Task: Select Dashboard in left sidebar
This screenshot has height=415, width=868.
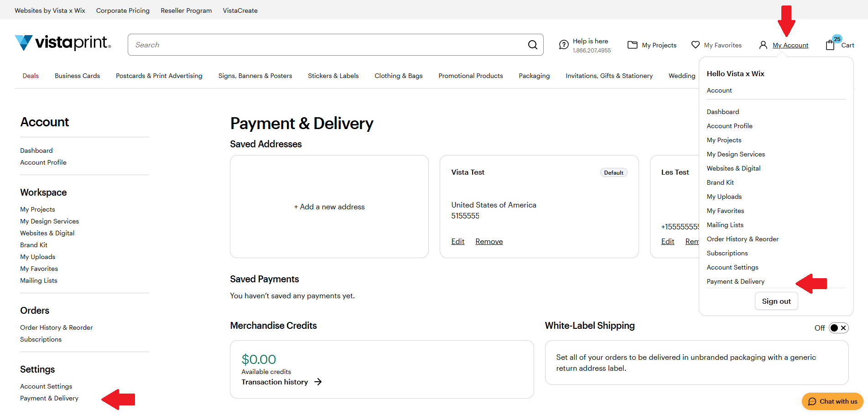Action: pyautogui.click(x=36, y=150)
